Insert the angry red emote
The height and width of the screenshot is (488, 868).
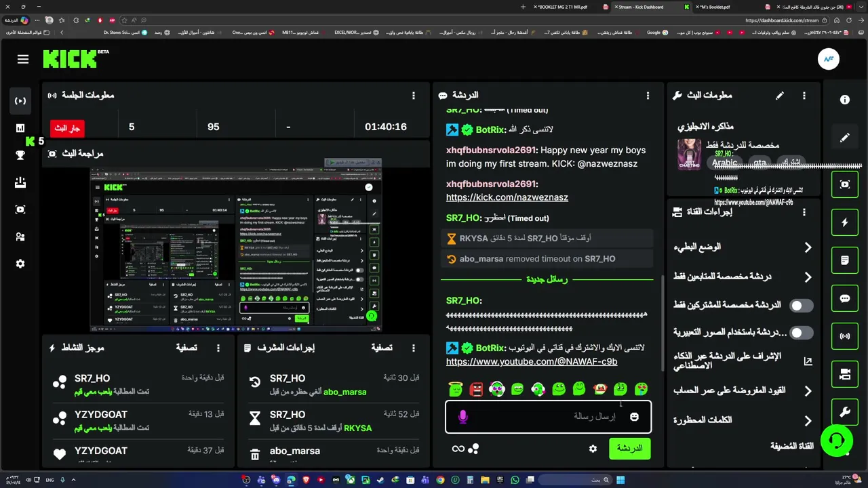477,389
